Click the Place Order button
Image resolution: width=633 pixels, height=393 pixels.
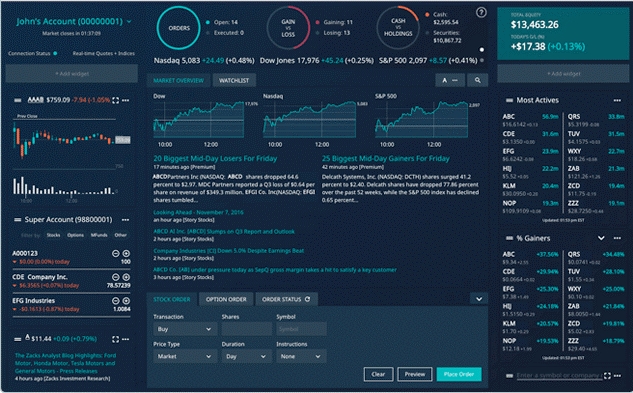click(459, 374)
